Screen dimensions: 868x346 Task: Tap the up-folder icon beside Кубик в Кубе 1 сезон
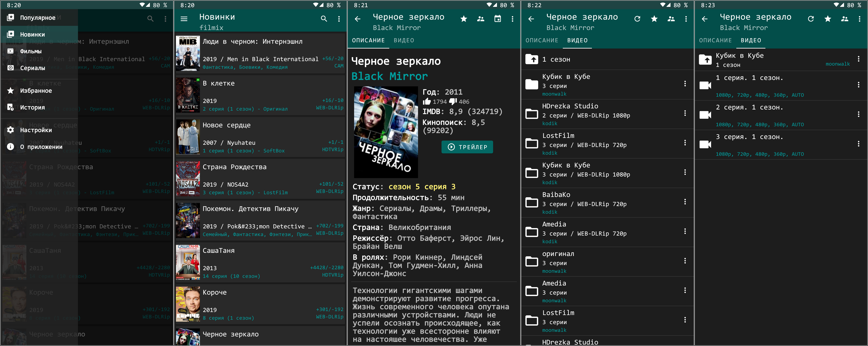(x=705, y=60)
